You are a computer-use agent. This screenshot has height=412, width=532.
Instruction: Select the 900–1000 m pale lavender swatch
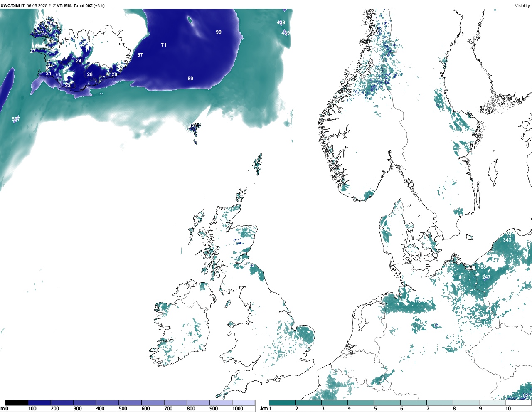coord(221,402)
